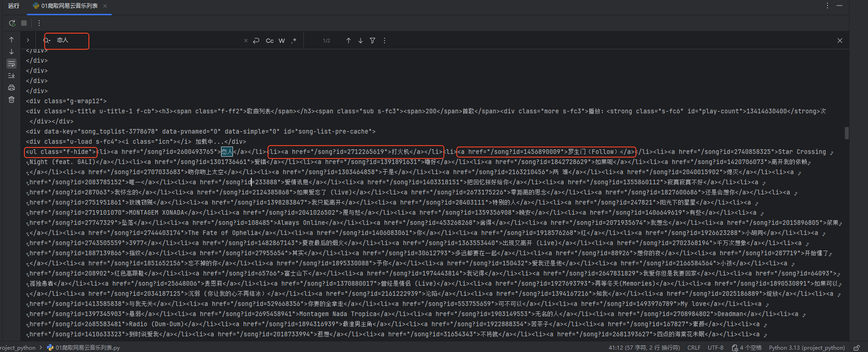
Task: Click the <ul class="f-hide"> tag text
Action: coord(61,152)
